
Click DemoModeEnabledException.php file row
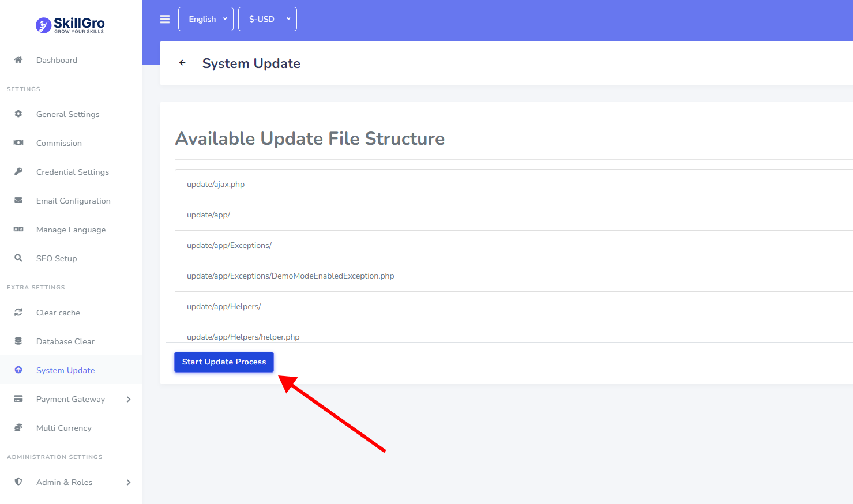pos(514,276)
